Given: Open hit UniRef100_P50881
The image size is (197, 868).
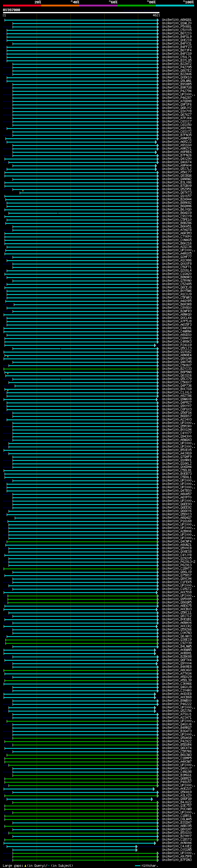Looking at the screenshot, I should point(177,26).
